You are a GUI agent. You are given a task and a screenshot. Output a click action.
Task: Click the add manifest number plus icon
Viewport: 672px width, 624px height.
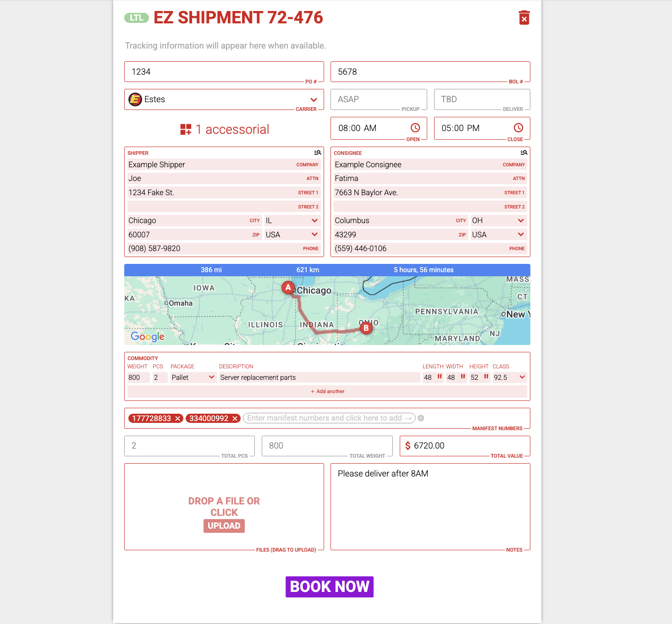tap(421, 418)
